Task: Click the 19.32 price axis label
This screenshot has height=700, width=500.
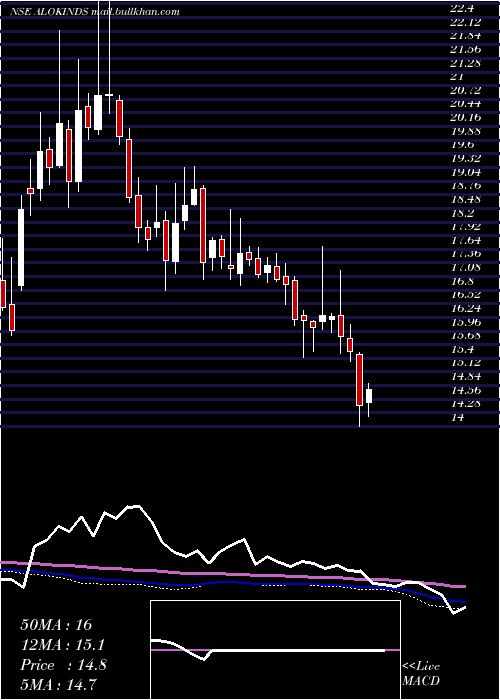Action: click(465, 158)
